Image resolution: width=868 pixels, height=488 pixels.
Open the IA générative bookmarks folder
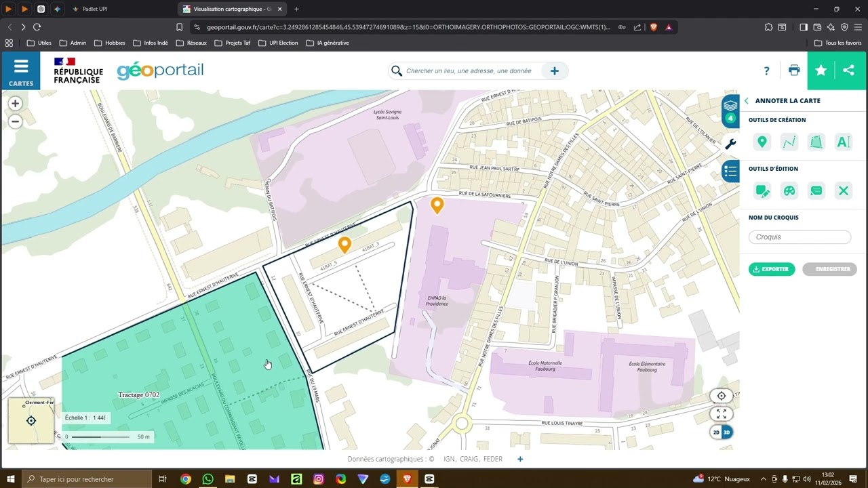pyautogui.click(x=328, y=43)
